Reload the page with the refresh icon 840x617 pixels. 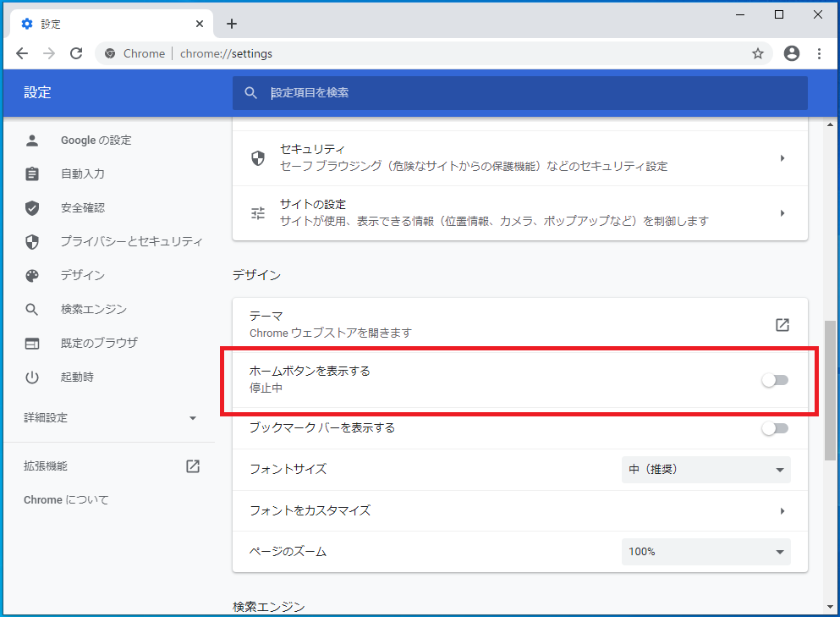[76, 53]
